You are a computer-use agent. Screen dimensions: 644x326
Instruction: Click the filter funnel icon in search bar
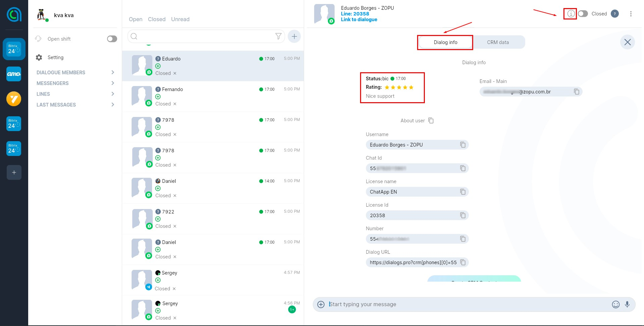pos(278,36)
